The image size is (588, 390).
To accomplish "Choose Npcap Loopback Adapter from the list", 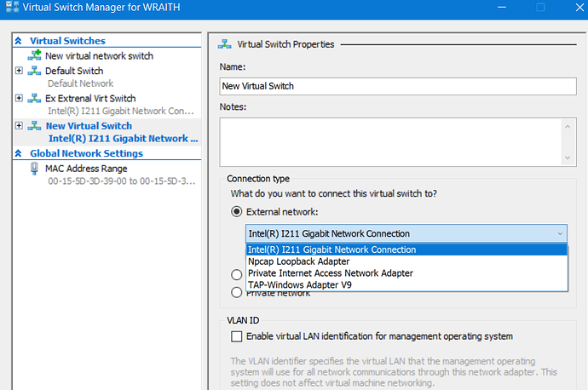I will [x=286, y=261].
